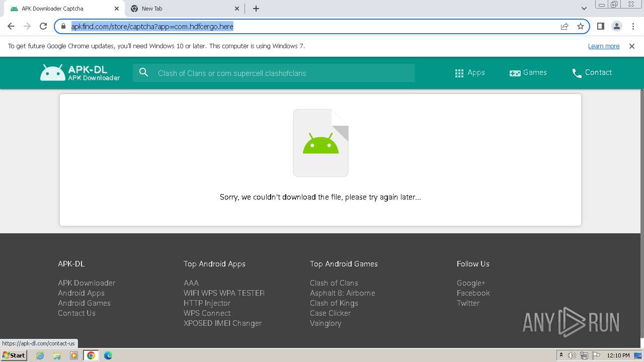Open Contact Us footer link

tap(76, 313)
